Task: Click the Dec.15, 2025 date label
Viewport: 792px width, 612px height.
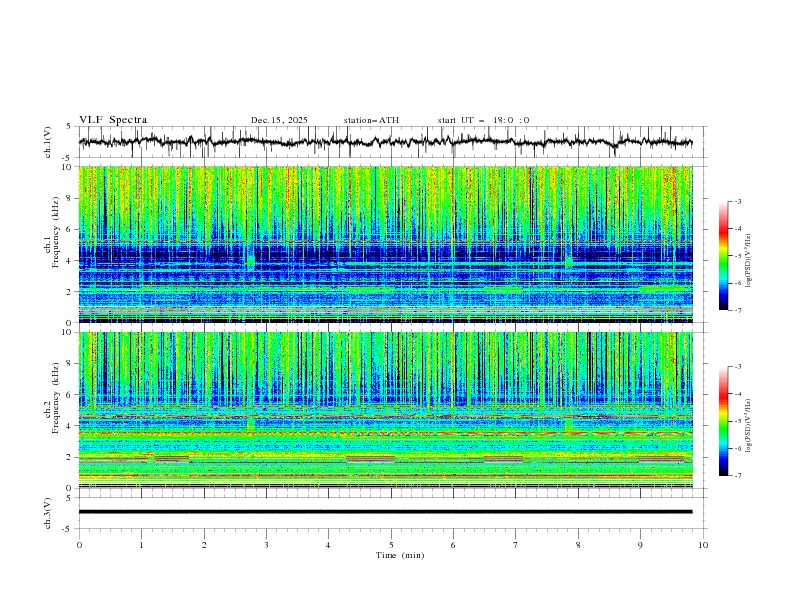Action: point(279,120)
